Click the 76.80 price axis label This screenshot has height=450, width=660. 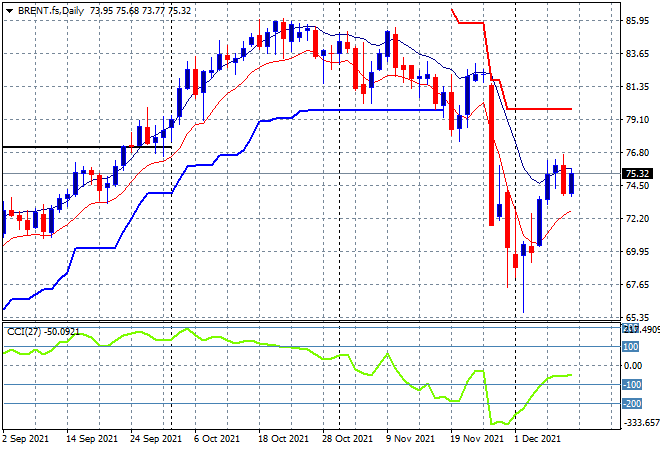(x=637, y=152)
